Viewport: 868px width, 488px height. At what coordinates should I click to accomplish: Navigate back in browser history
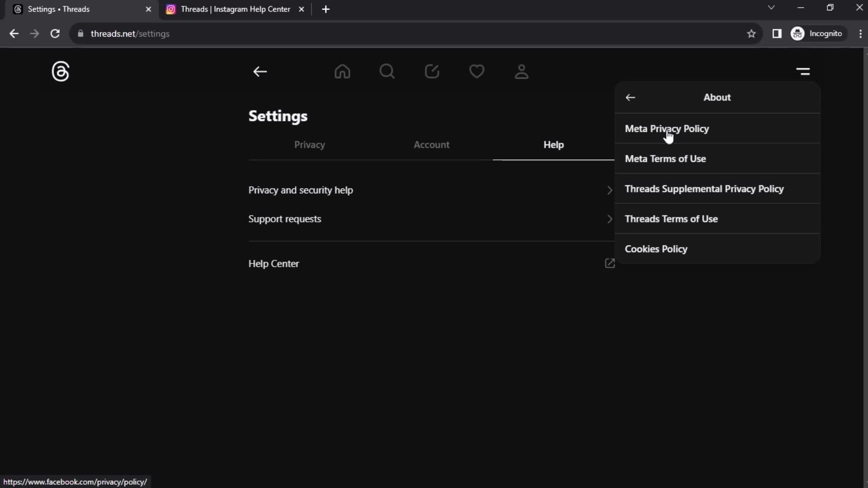click(14, 33)
